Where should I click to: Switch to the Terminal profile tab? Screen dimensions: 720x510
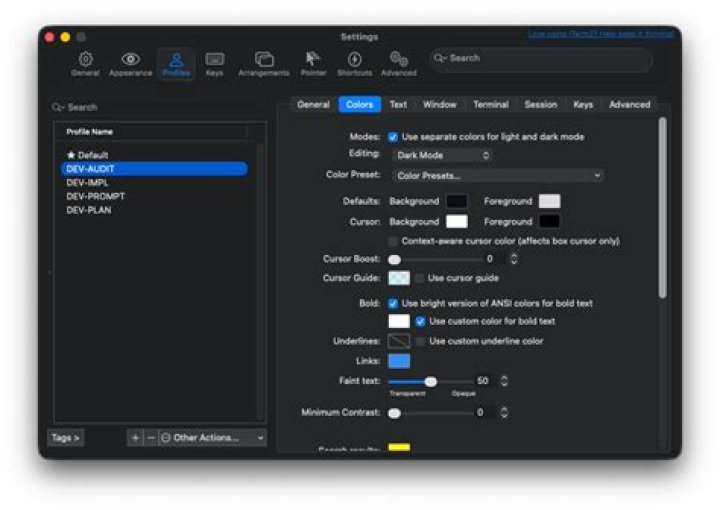(491, 105)
